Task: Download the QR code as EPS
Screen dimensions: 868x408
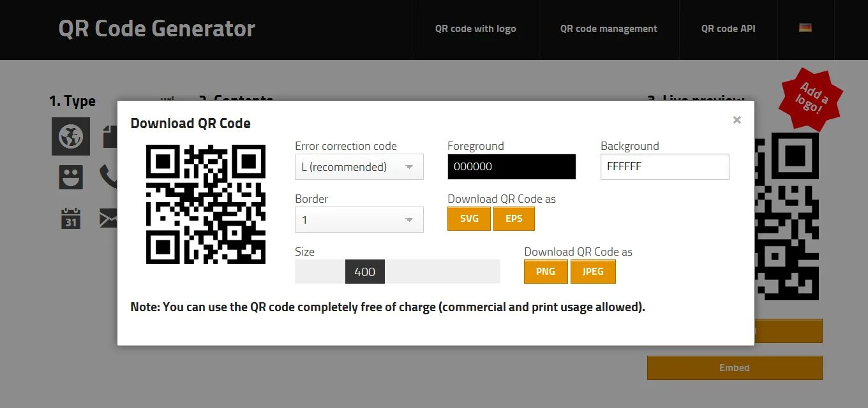Action: click(x=514, y=219)
